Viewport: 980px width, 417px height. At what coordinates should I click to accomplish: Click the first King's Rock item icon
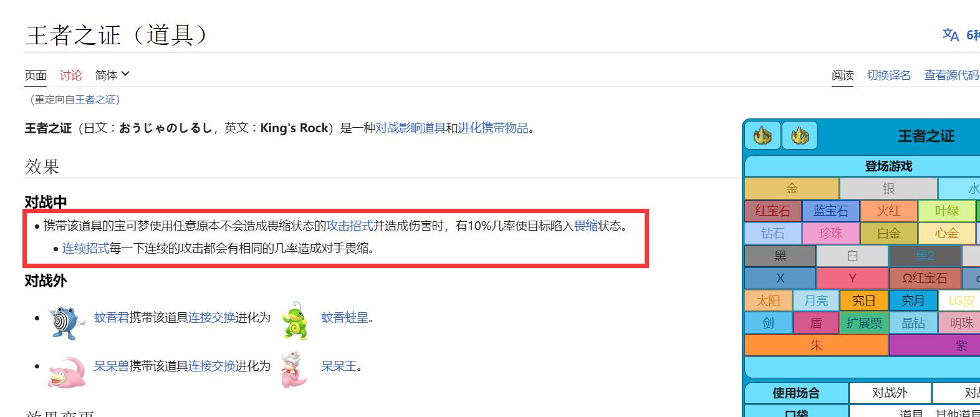762,135
